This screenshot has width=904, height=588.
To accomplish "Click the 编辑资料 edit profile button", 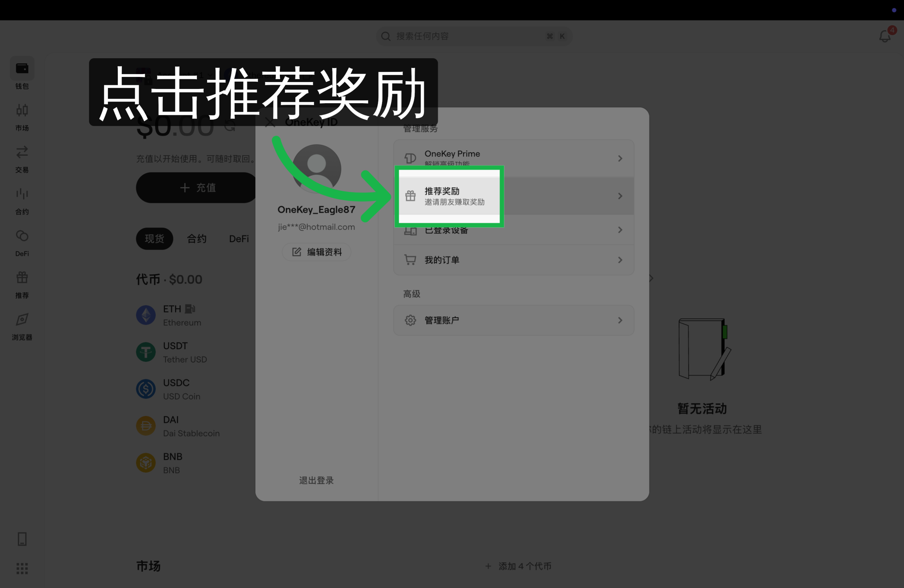I will (x=317, y=252).
